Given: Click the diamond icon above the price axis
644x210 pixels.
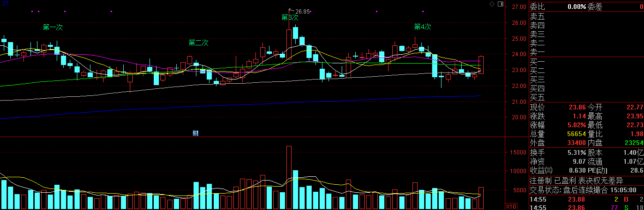Looking at the screenshot, I should pos(492,4).
